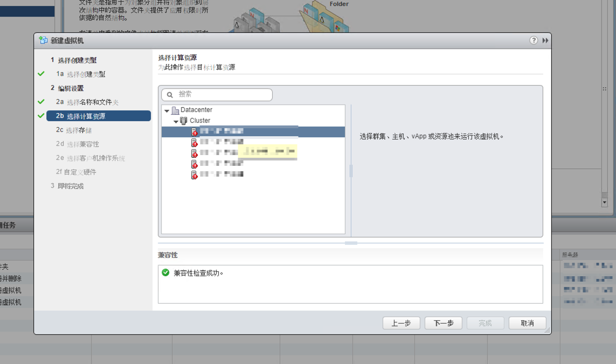The image size is (616, 364).
Task: Collapse the Cluster tree node
Action: (176, 121)
